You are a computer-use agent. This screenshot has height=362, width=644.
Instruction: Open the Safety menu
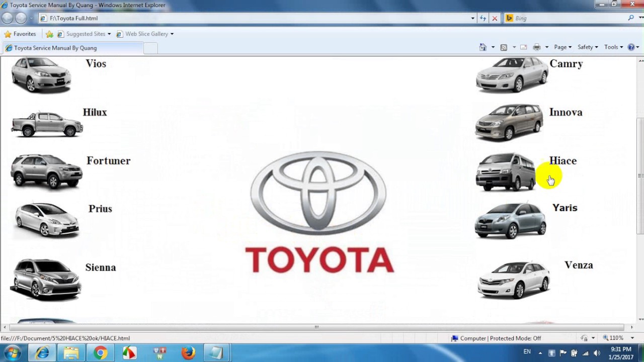point(587,47)
